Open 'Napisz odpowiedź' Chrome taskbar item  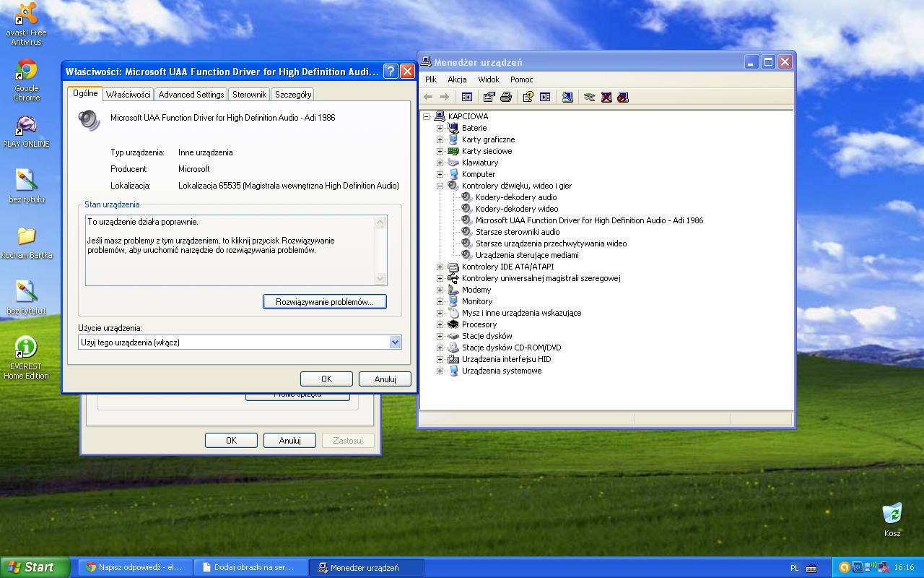(x=135, y=568)
